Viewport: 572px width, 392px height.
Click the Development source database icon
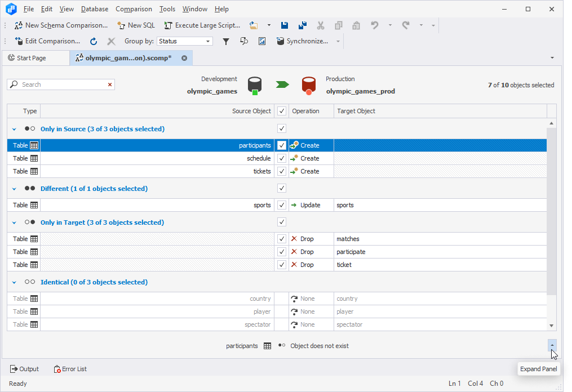click(x=255, y=86)
